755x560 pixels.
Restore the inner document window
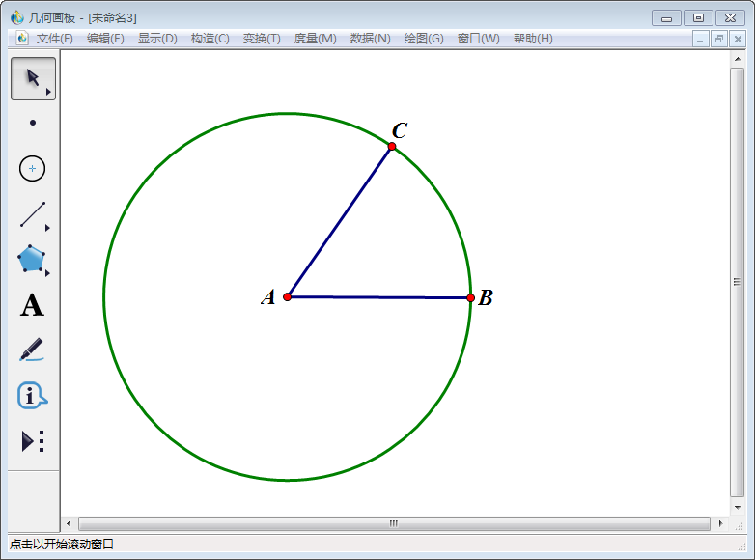click(x=719, y=39)
